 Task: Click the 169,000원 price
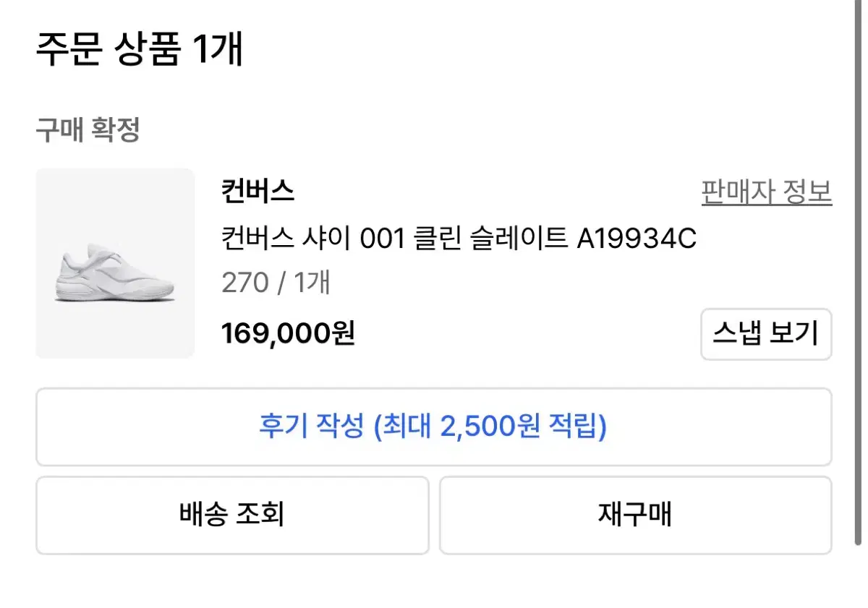288,333
